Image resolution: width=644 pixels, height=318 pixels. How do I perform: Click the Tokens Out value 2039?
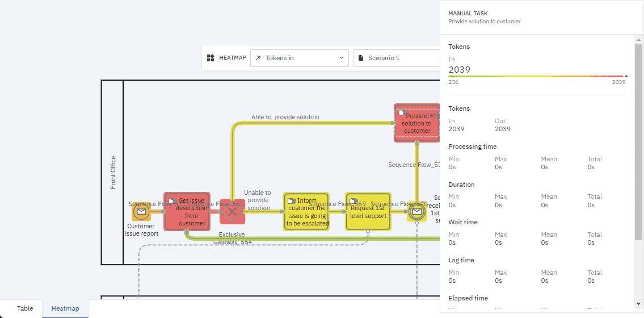point(503,129)
